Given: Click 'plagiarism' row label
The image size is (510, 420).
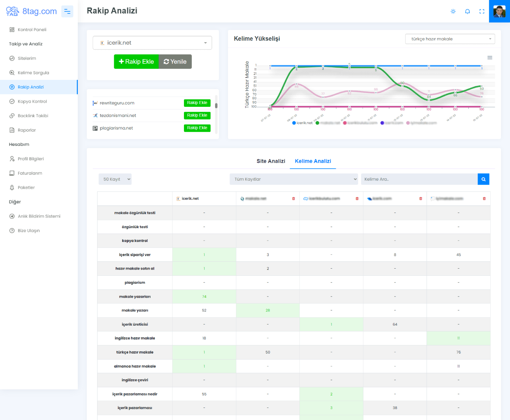Looking at the screenshot, I should coord(135,283).
